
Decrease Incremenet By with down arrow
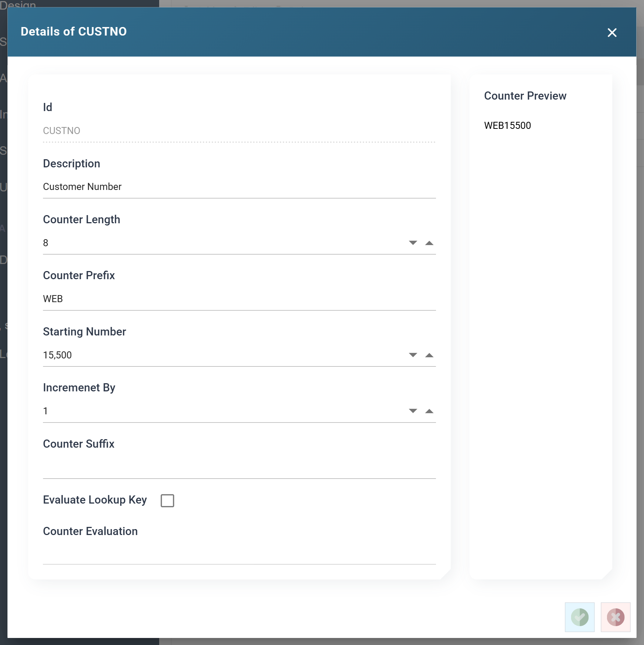[x=413, y=411]
